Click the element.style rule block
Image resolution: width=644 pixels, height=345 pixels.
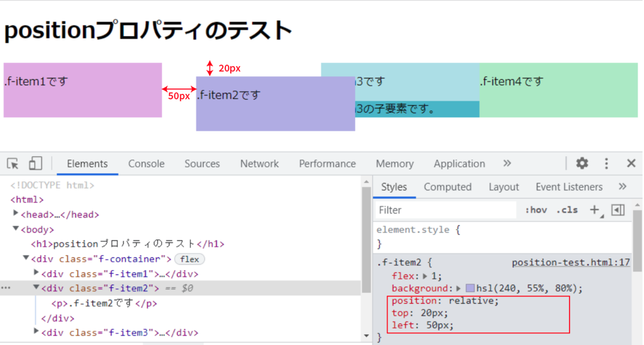click(502, 237)
